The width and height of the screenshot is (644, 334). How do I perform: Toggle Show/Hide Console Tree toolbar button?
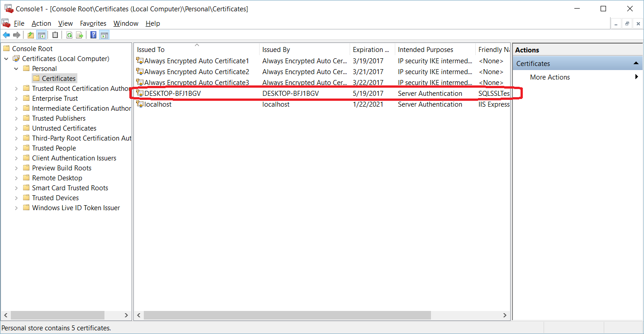(x=42, y=35)
